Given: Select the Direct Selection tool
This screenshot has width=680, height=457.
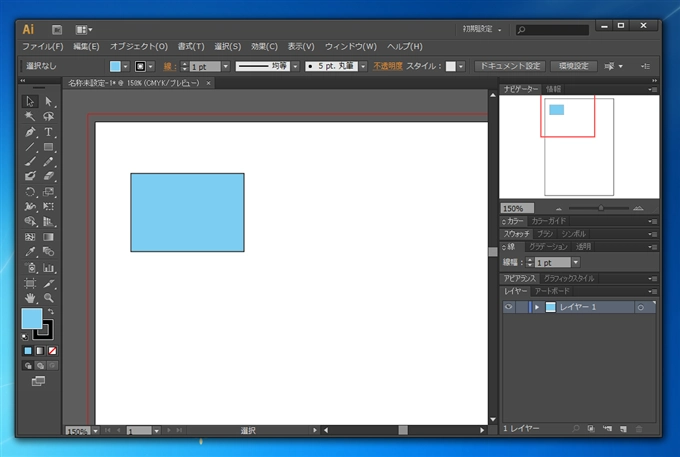Looking at the screenshot, I should [48, 101].
